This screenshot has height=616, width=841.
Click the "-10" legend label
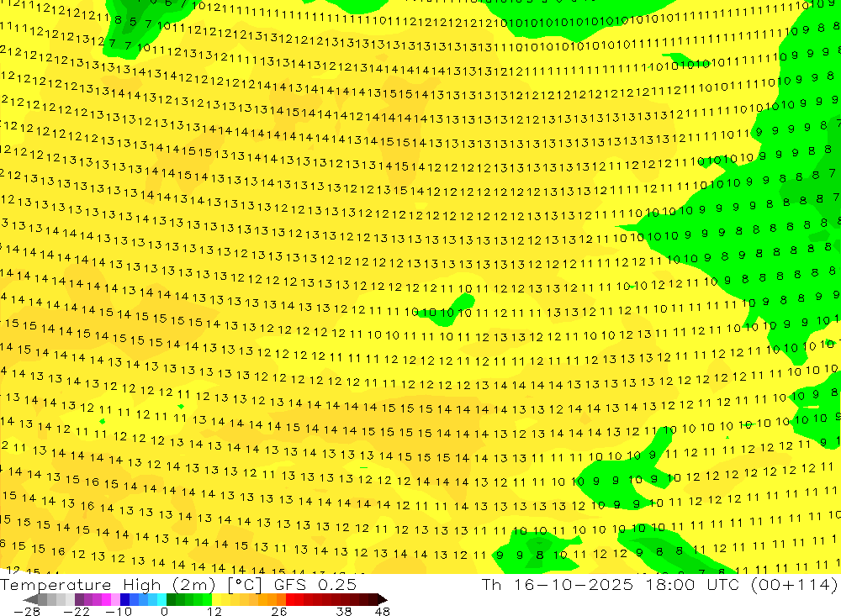point(118,611)
